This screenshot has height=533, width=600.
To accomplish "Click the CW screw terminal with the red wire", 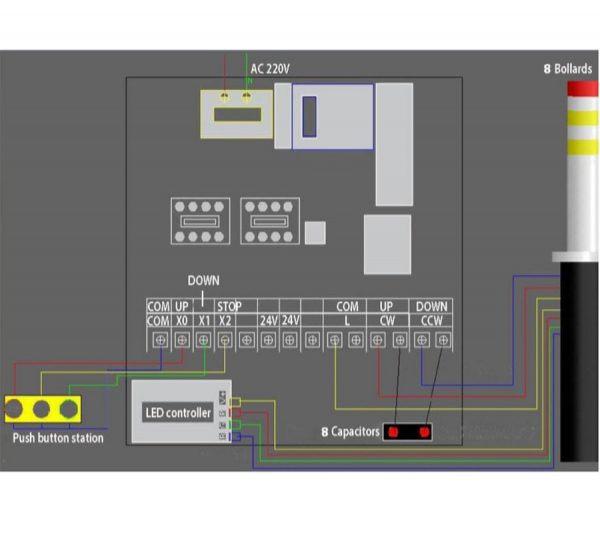I will 378,340.
